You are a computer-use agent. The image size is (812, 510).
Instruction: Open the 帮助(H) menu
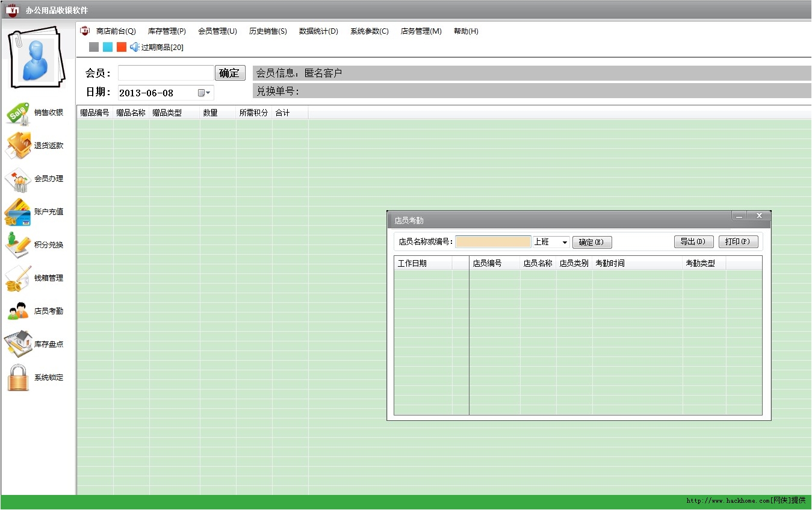point(465,31)
